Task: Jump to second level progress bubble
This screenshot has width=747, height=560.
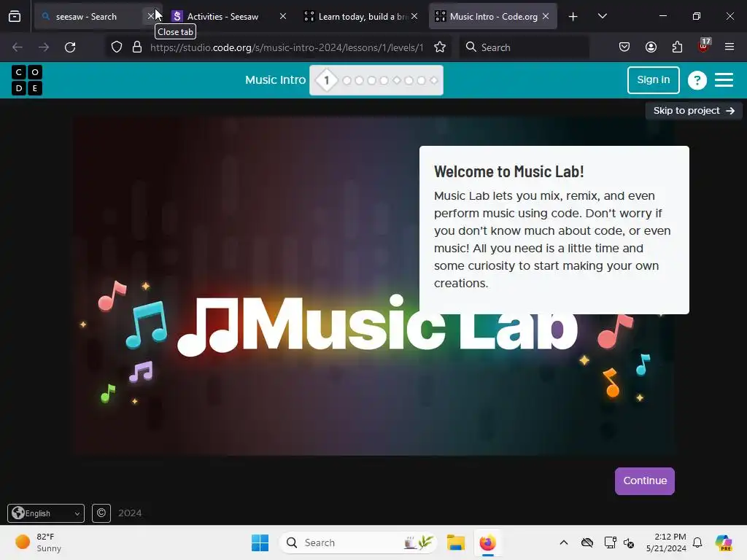Action: [x=347, y=80]
